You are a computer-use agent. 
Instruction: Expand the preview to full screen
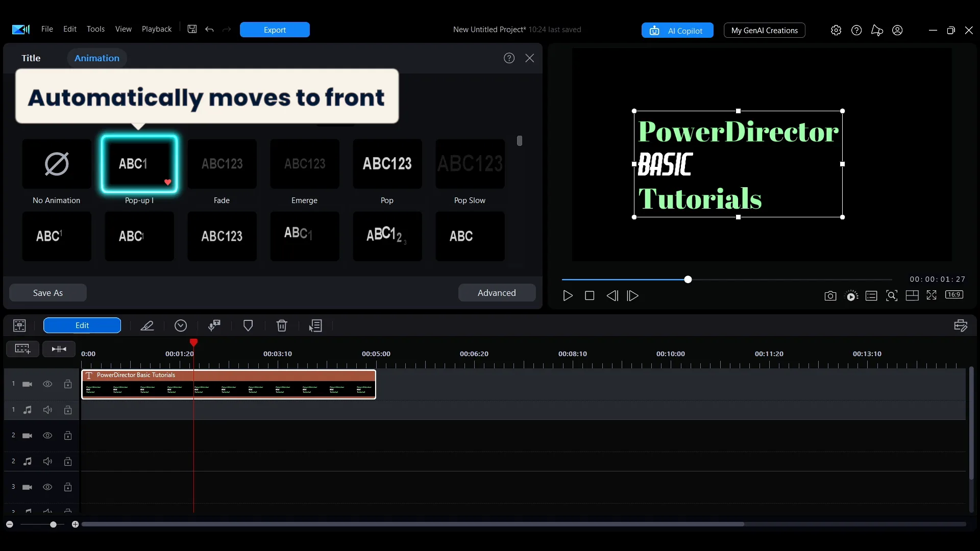coord(932,295)
